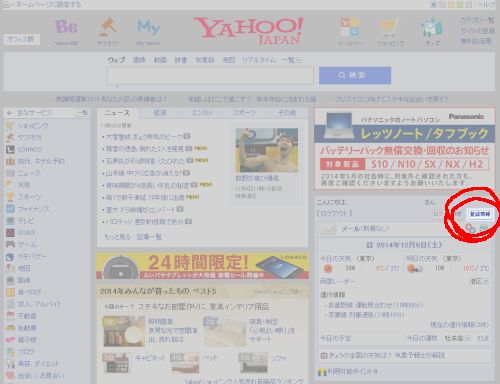Viewport: 500px width, 384px height.
Task: Click the Yahoo! JAPAN logo
Action: click(248, 31)
